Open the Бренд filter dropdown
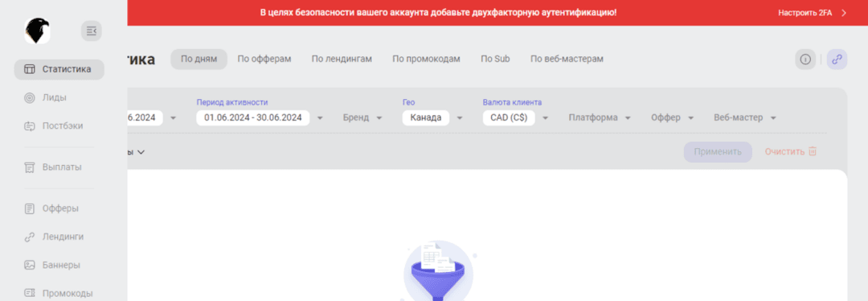 pos(362,118)
